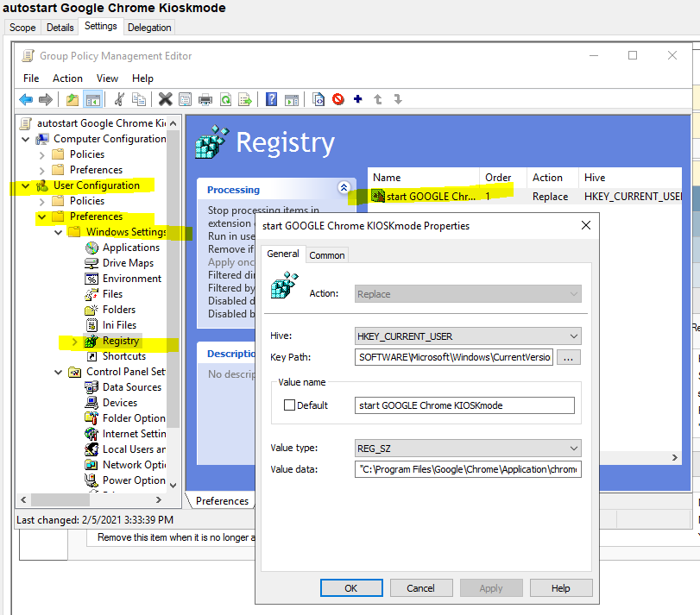Screen dimensions: 700x615
Task: Open the File menu
Action: click(31, 78)
